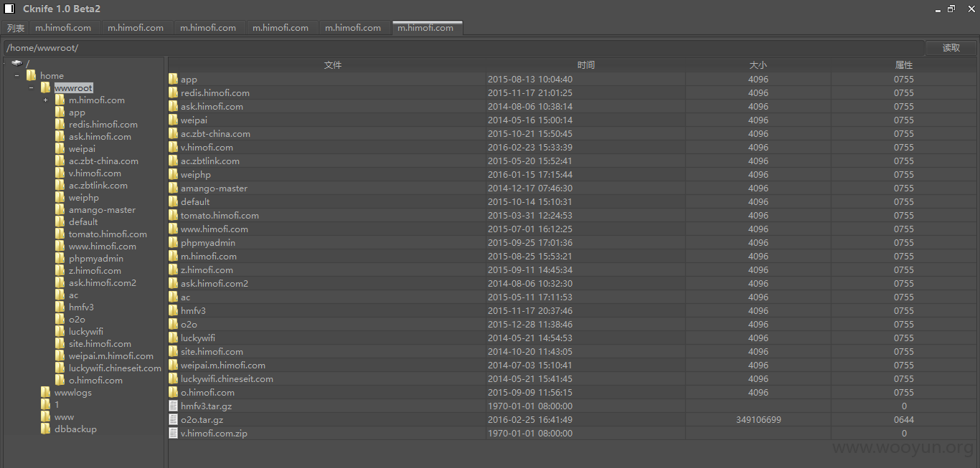The image size is (980, 468).
Task: Select the default folder row in file list
Action: pyautogui.click(x=573, y=201)
